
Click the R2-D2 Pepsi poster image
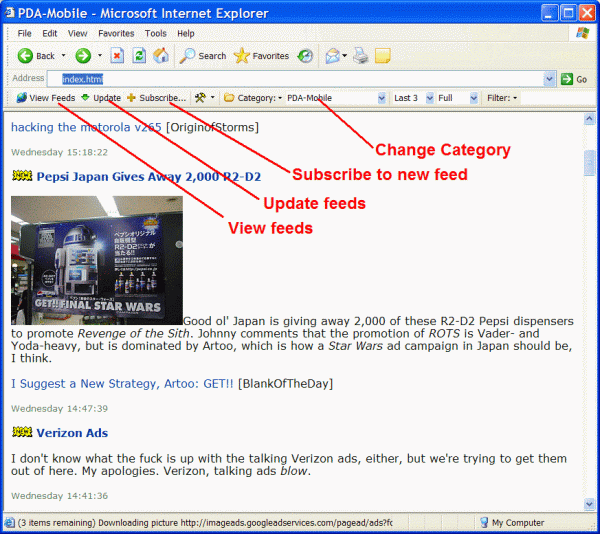97,260
